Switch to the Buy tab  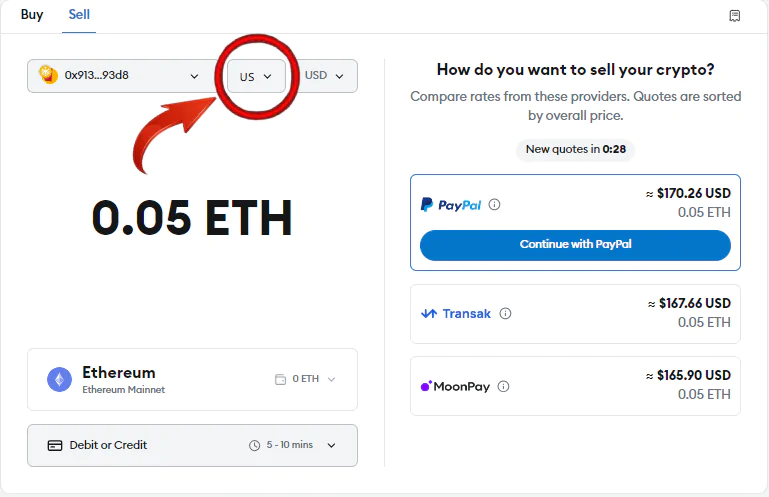(x=32, y=15)
